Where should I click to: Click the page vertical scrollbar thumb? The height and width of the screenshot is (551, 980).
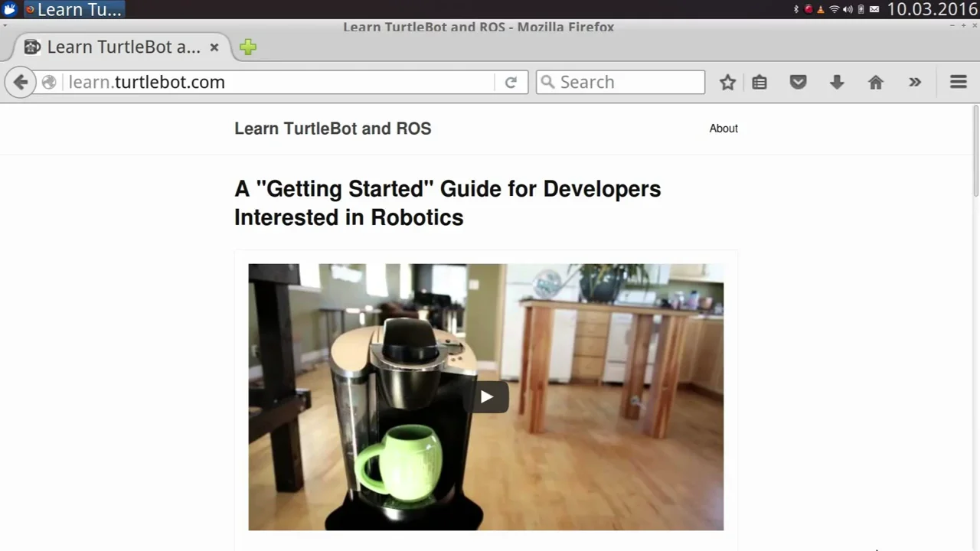(976, 150)
